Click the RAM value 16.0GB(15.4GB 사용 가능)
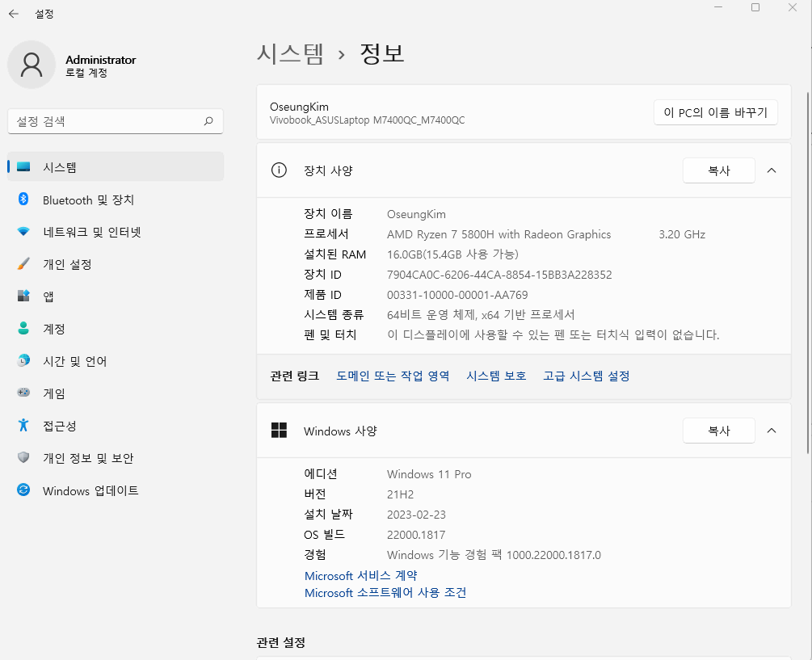 452,254
